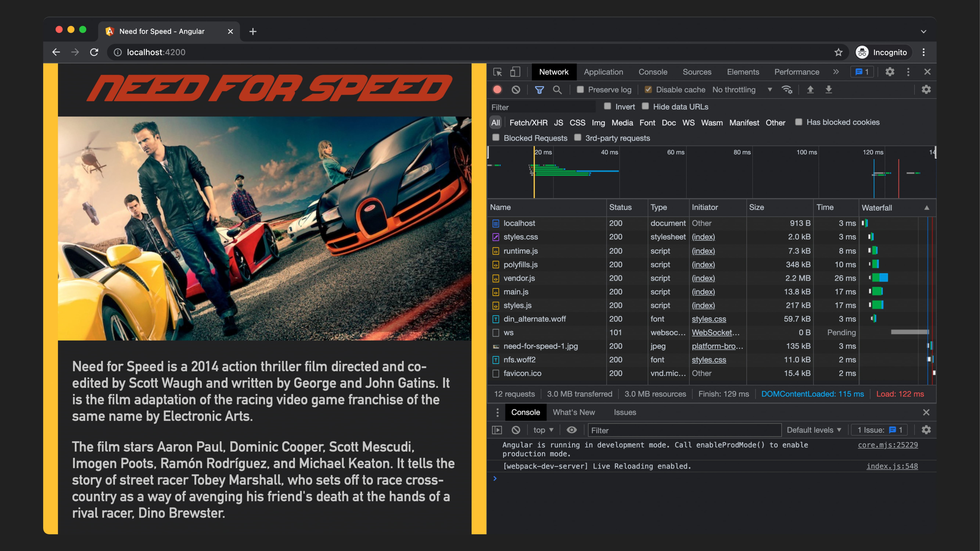Open Chrome three-dot menu
Screen dimensions: 980x551
924,53
